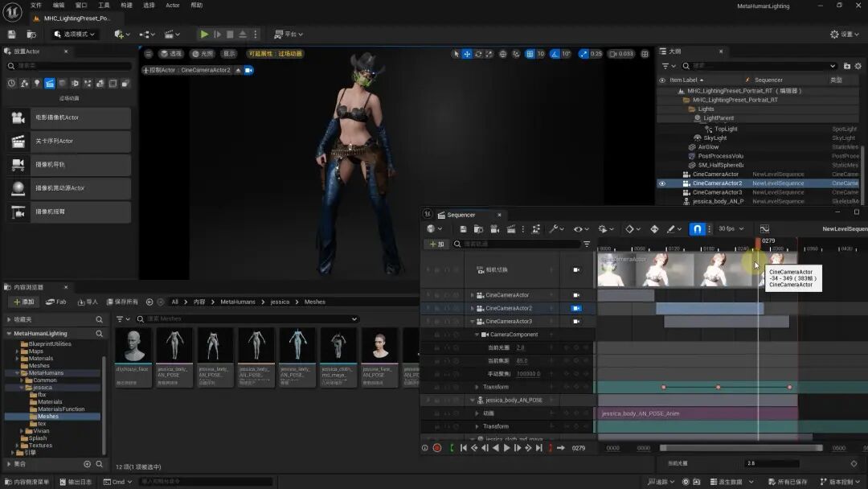Toggle camera lock on CineCameraActor2 track
Screen dimensions: 868x489
(575, 308)
